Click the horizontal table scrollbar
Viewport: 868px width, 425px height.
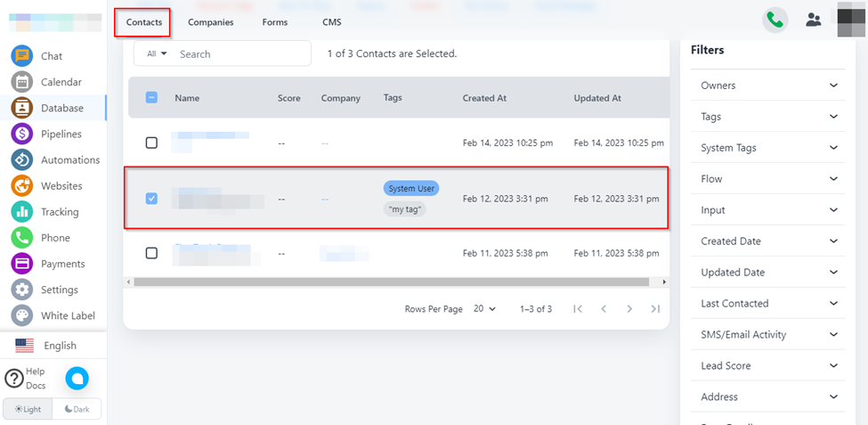pyautogui.click(x=392, y=282)
